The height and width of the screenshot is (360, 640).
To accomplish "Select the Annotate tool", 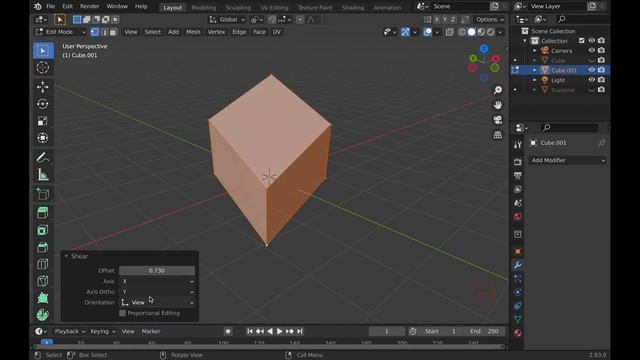I will 43,158.
